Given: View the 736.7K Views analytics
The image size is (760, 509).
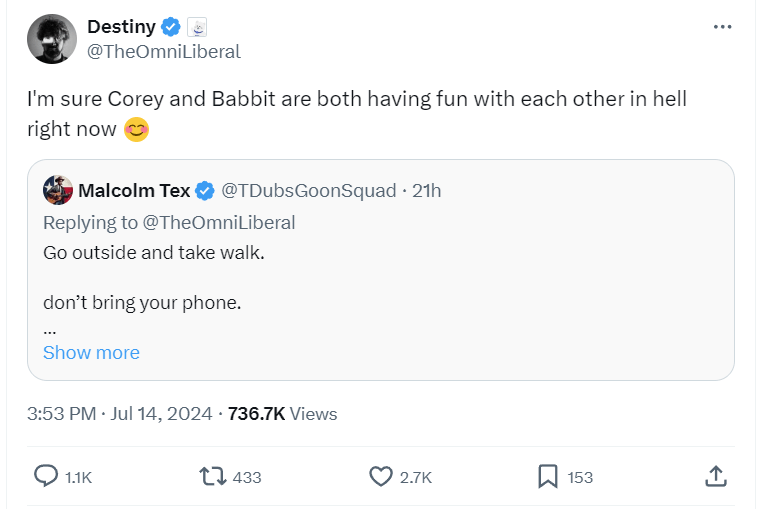Looking at the screenshot, I should click(x=283, y=413).
